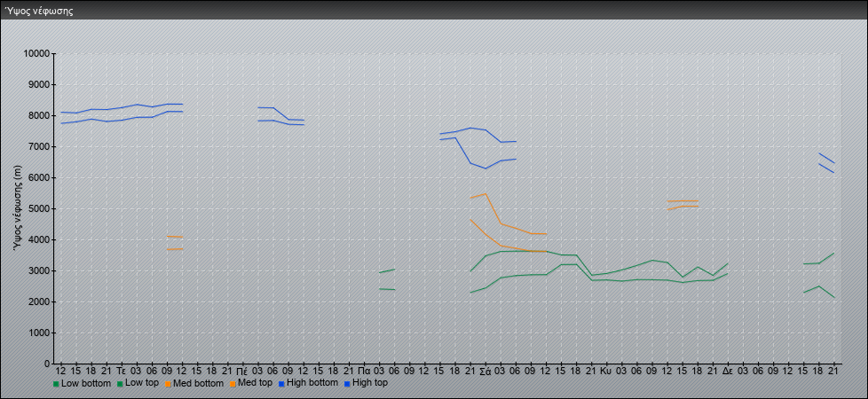868x399 pixels.
Task: Click the 5000 y-axis value
Action: pyautogui.click(x=39, y=208)
